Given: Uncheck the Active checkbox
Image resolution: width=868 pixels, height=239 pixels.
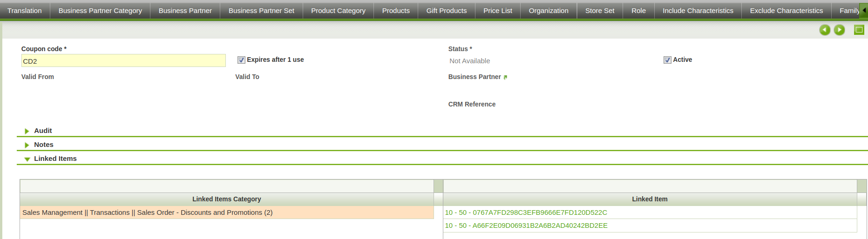Looking at the screenshot, I should [x=667, y=60].
